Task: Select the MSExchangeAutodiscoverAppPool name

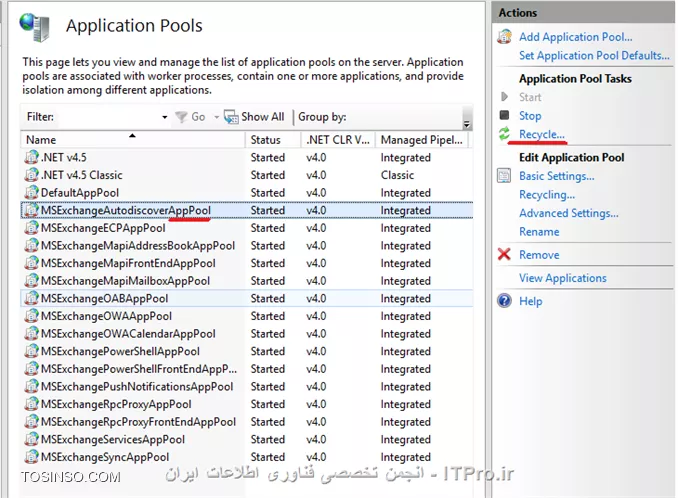Action: [x=126, y=211]
